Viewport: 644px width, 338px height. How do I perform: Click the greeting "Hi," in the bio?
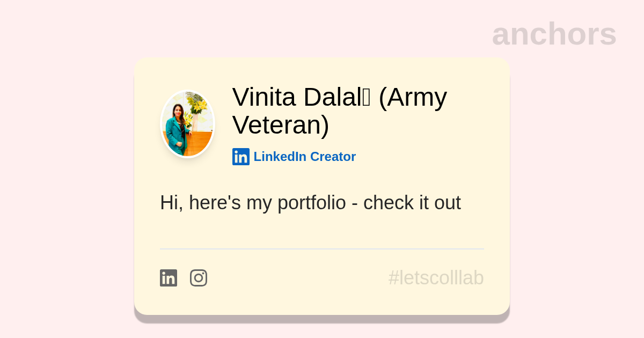(171, 203)
